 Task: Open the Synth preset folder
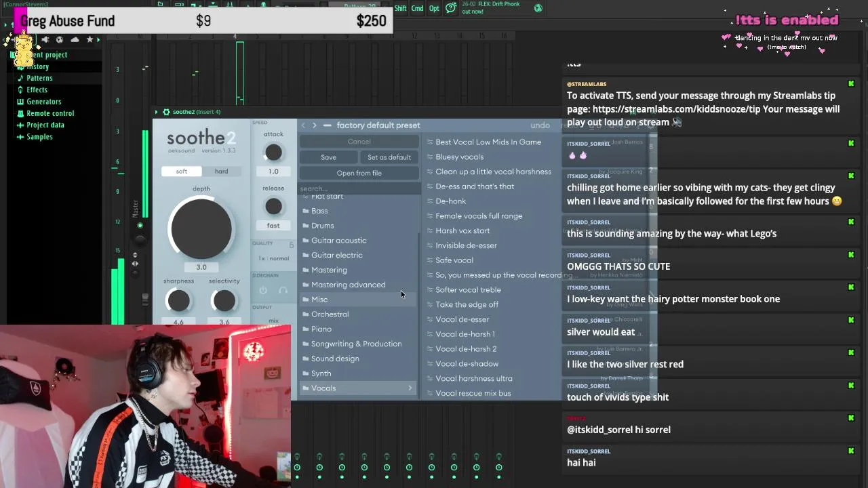[357, 373]
